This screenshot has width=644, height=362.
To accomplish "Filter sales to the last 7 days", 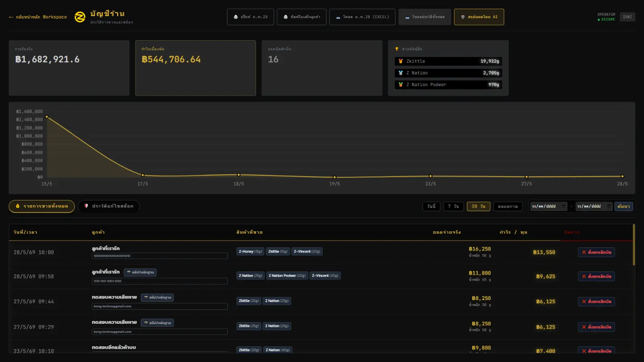I will coord(454,206).
